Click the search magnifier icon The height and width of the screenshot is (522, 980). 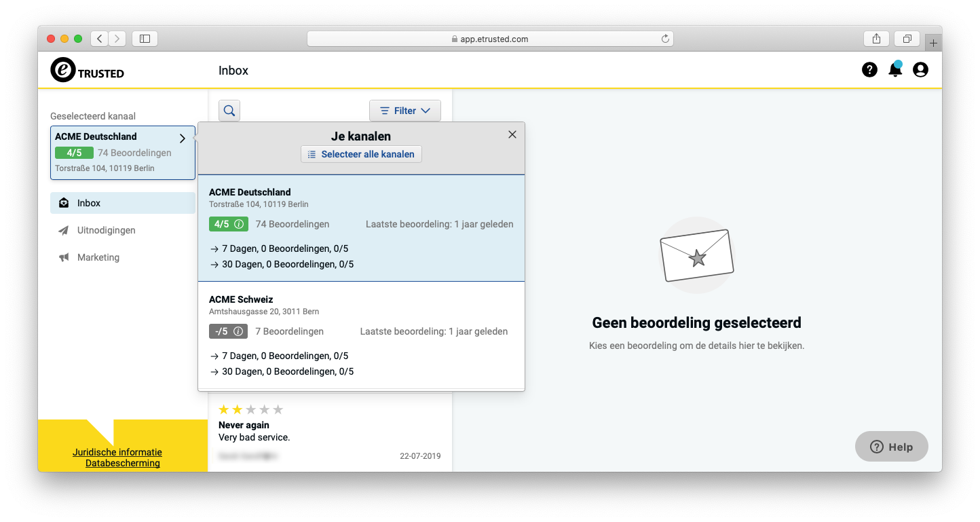pos(229,111)
